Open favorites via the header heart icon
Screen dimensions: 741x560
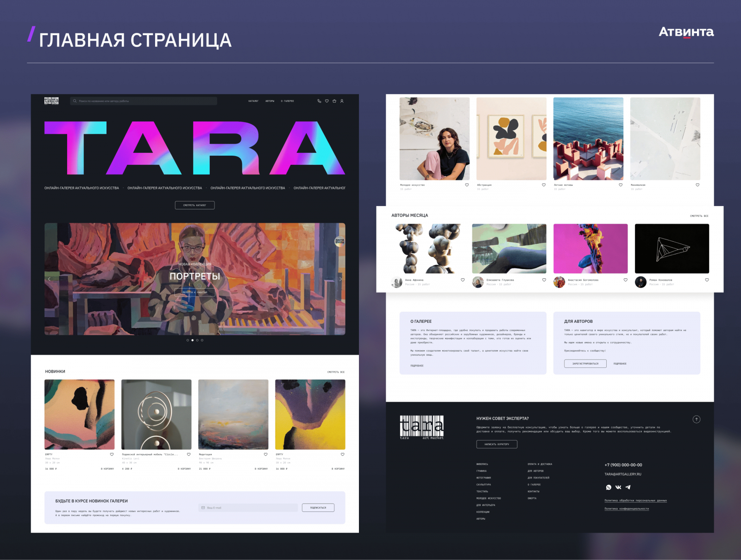click(x=327, y=101)
